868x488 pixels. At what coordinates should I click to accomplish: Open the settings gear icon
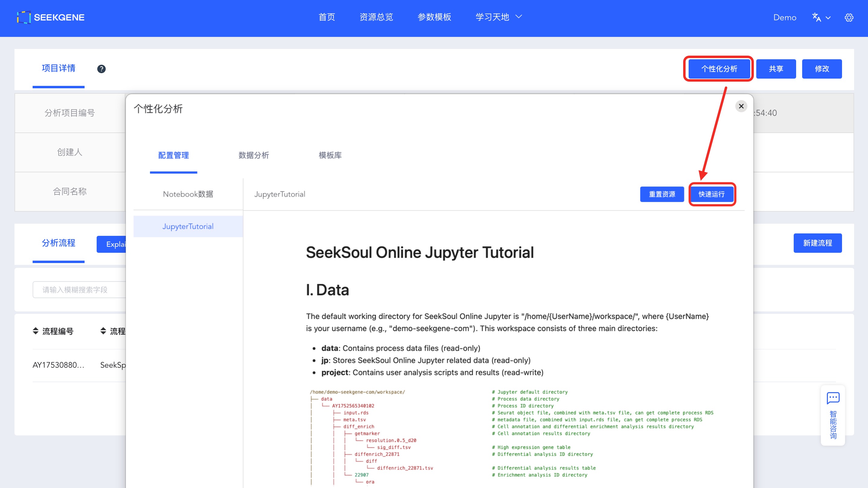[849, 18]
